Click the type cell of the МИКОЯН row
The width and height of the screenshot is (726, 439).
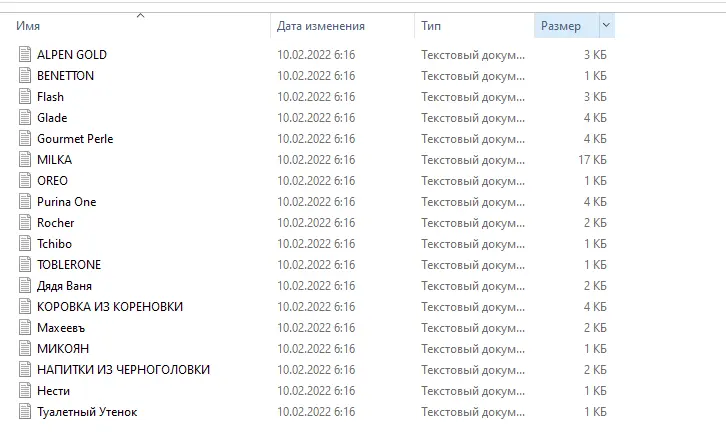coord(473,349)
